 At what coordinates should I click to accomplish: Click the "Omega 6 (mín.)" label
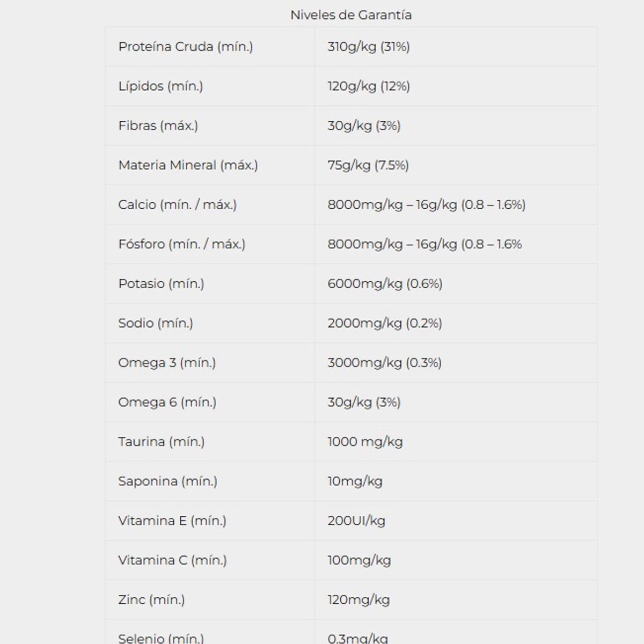(167, 402)
